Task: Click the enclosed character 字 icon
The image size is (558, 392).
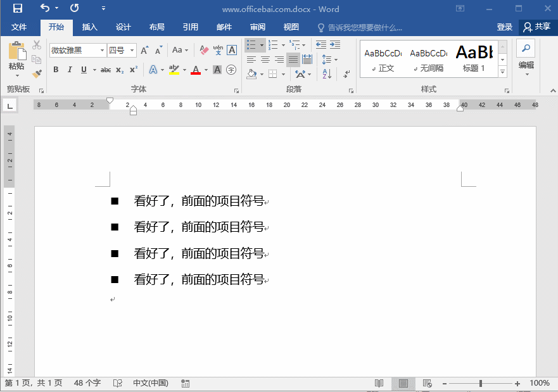Action: tap(231, 70)
